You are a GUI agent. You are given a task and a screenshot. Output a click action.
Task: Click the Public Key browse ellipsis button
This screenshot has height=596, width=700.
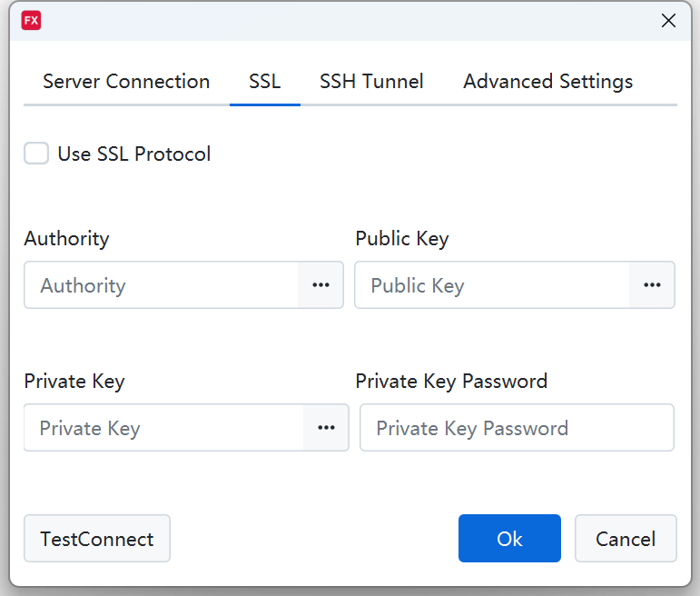pos(652,285)
